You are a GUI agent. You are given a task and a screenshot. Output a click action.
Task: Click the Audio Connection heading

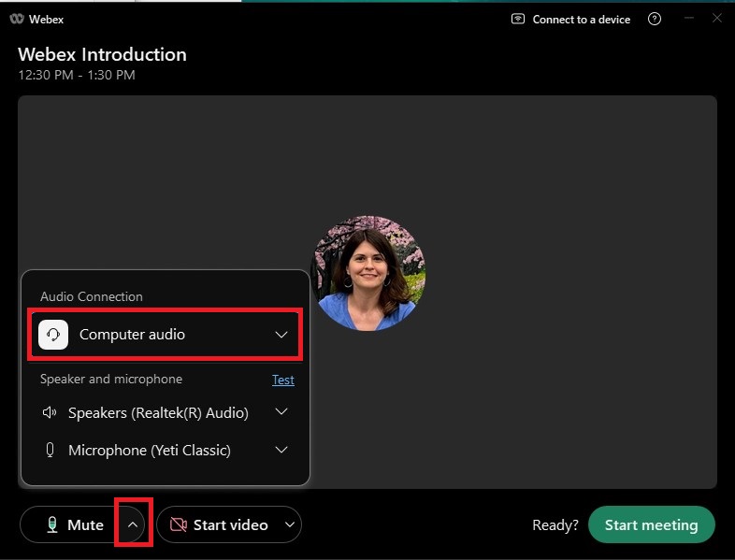[x=92, y=296]
